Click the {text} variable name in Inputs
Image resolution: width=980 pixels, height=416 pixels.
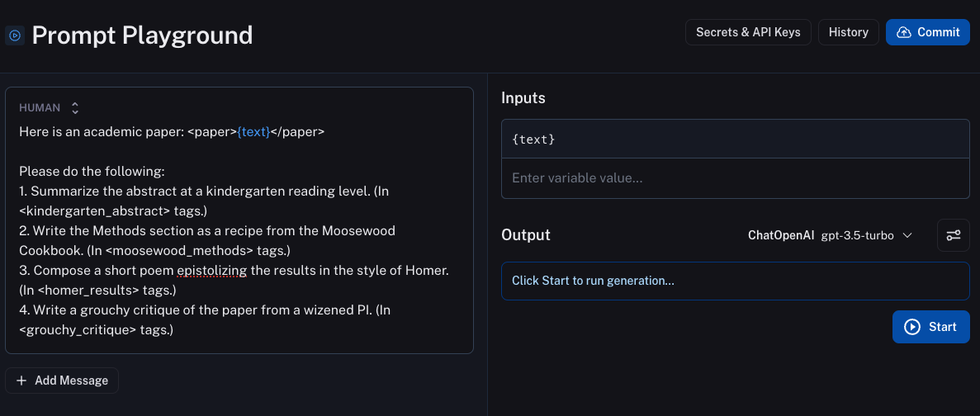tap(533, 139)
